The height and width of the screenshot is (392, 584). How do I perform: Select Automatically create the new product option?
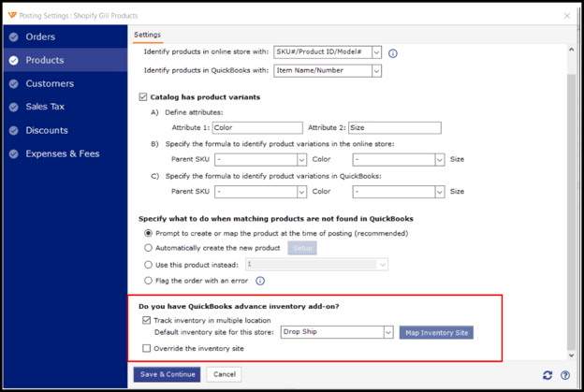pos(148,248)
